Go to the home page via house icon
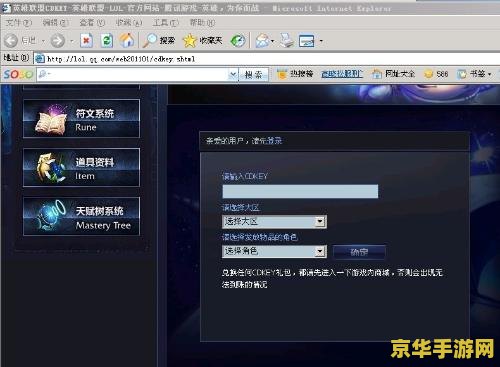Viewport: 500px width, 367px height. (x=127, y=40)
